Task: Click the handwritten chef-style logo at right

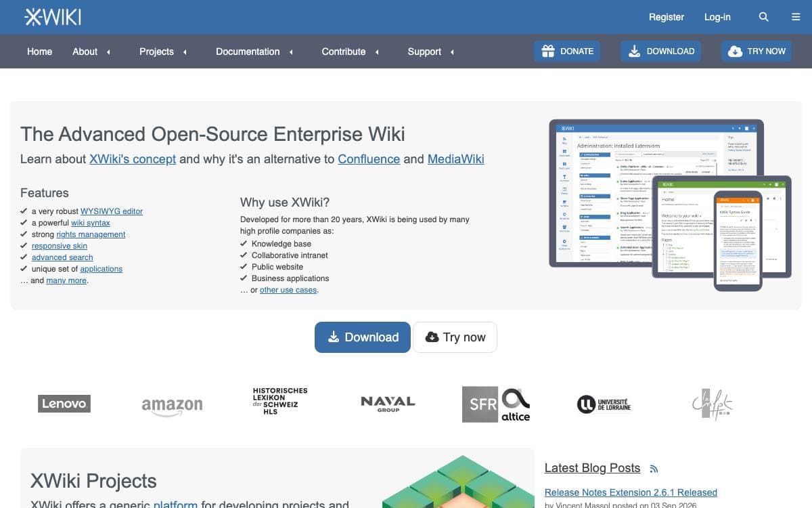Action: [712, 404]
